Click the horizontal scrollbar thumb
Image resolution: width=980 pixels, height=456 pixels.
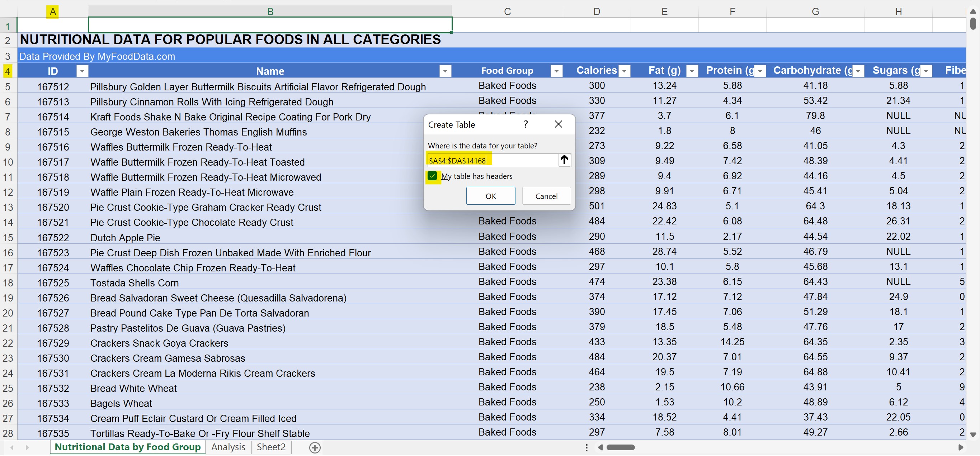tap(620, 448)
